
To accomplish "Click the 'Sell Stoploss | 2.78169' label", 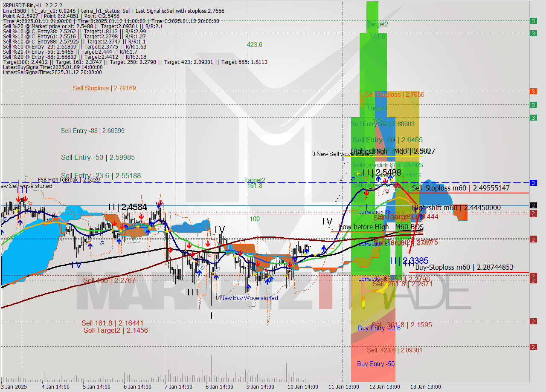I will (x=104, y=88).
